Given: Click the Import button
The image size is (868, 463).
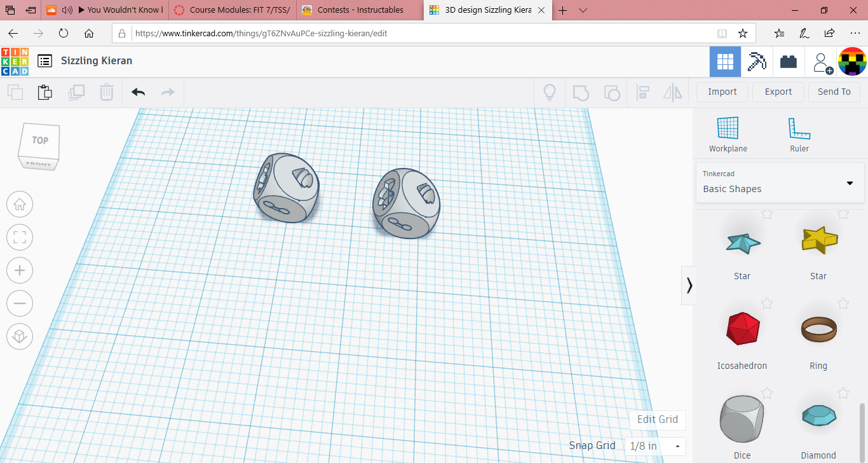Looking at the screenshot, I should [x=722, y=92].
